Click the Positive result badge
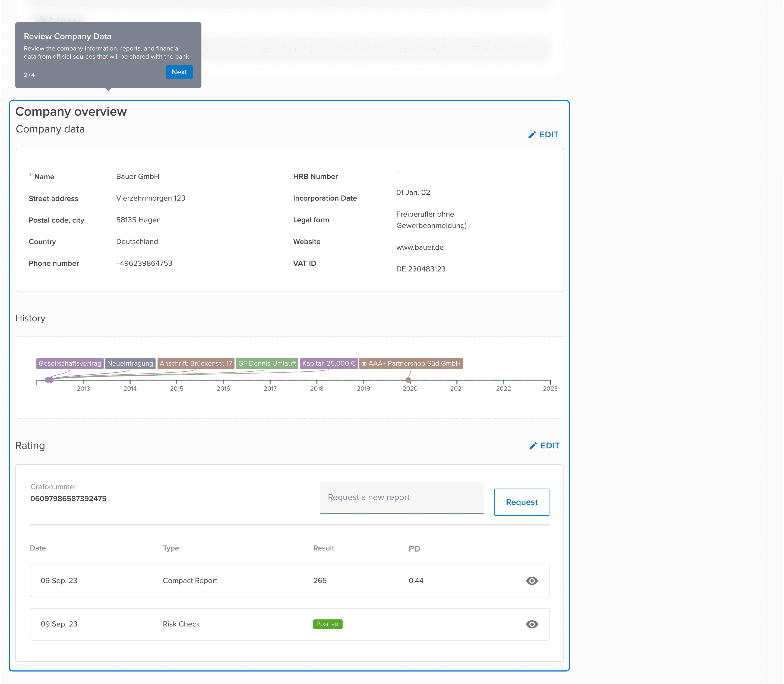 coord(327,624)
